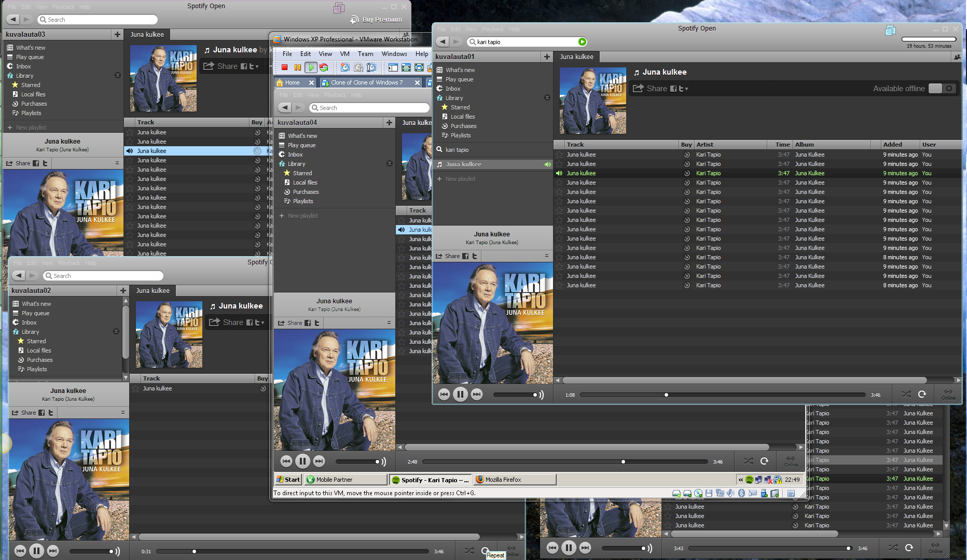Star the first track in the kuvalauta01 list
Viewport: 967px width, 560px height.
pos(559,155)
